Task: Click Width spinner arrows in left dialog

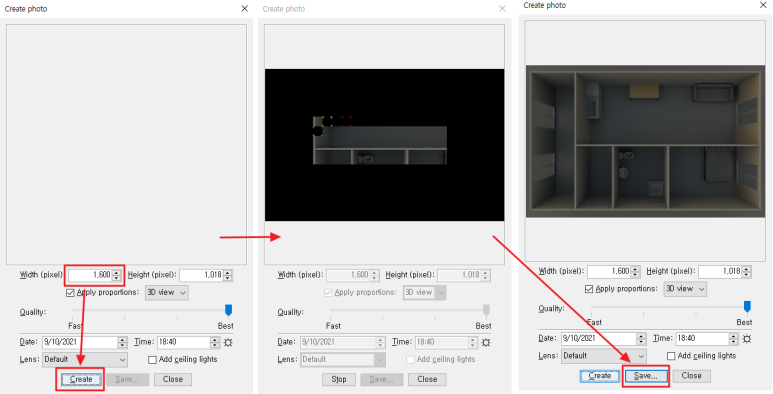Action: pyautogui.click(x=116, y=275)
